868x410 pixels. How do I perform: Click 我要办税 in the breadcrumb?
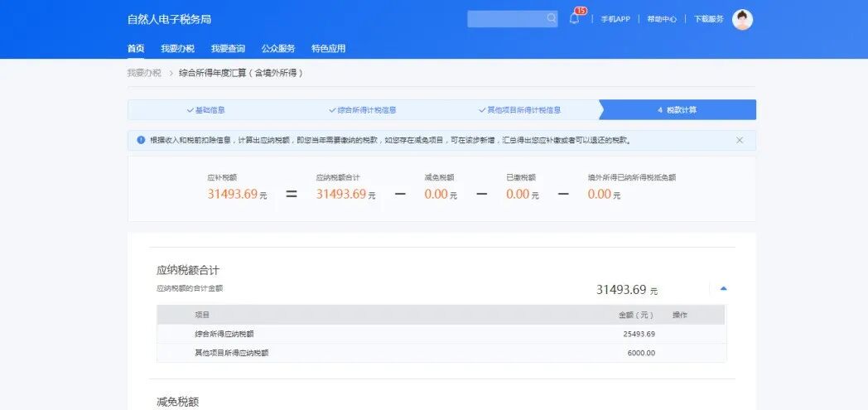pyautogui.click(x=144, y=73)
